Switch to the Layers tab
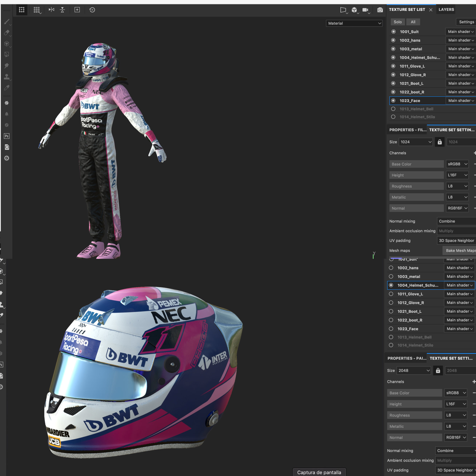476x476 pixels. coord(446,10)
